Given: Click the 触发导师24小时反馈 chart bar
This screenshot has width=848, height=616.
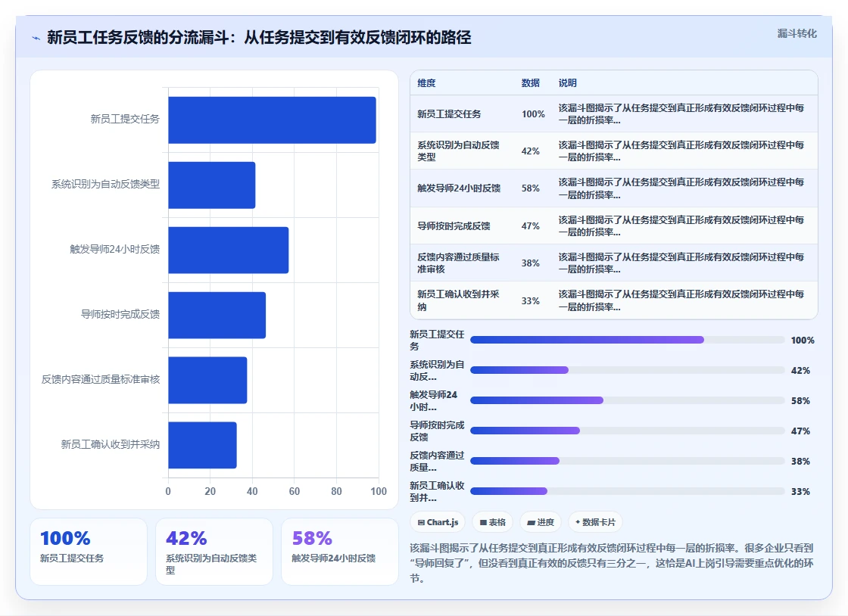Looking at the screenshot, I should (228, 250).
